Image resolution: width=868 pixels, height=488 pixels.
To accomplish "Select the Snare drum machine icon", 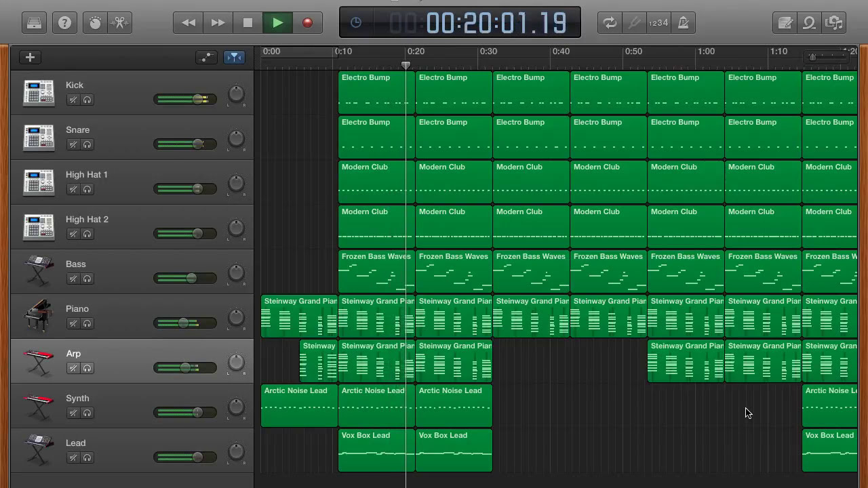I will tap(39, 138).
